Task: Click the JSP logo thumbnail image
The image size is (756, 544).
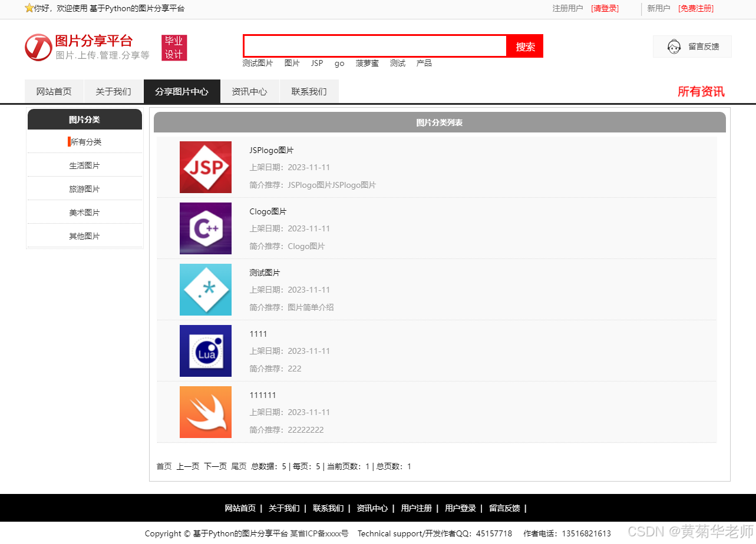Action: pos(205,167)
